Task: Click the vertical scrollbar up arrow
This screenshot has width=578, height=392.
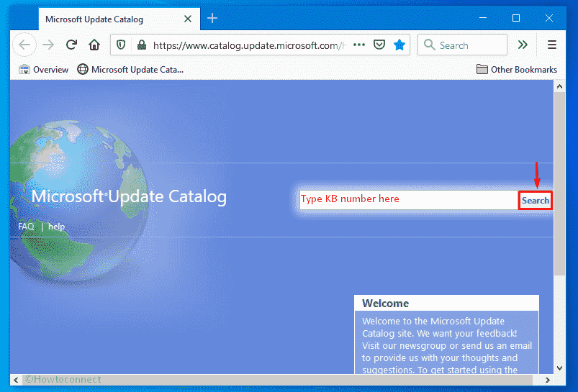Action: [559, 87]
